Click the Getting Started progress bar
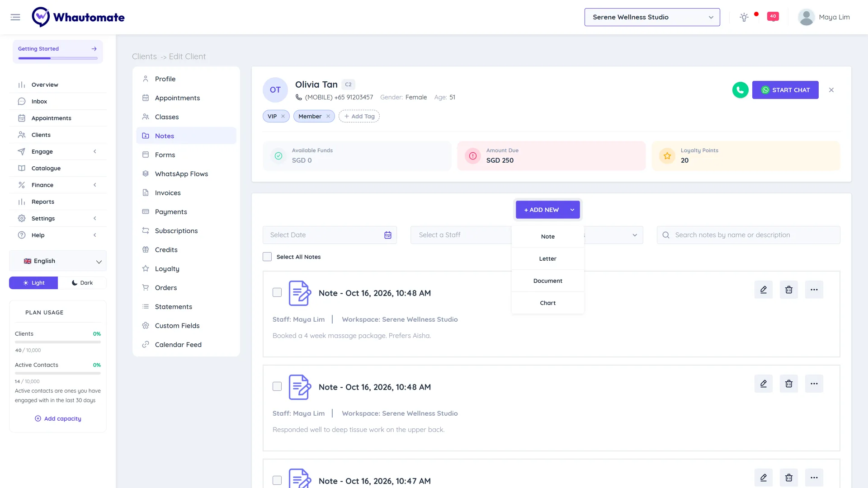The width and height of the screenshot is (868, 488). point(58,58)
